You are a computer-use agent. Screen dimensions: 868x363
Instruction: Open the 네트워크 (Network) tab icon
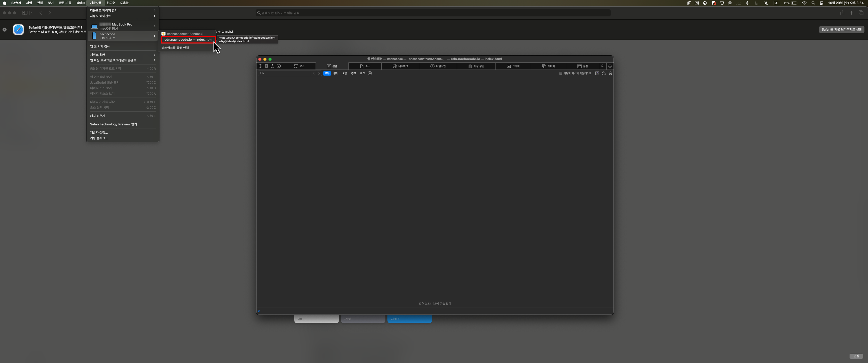[x=401, y=66]
